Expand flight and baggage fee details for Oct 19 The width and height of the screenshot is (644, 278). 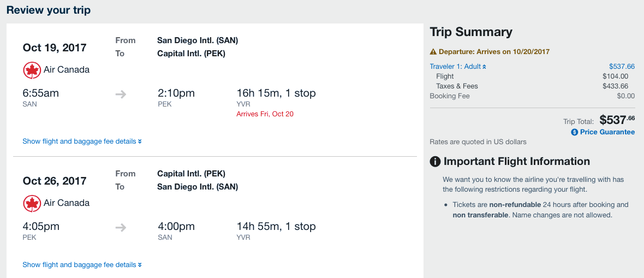click(82, 141)
